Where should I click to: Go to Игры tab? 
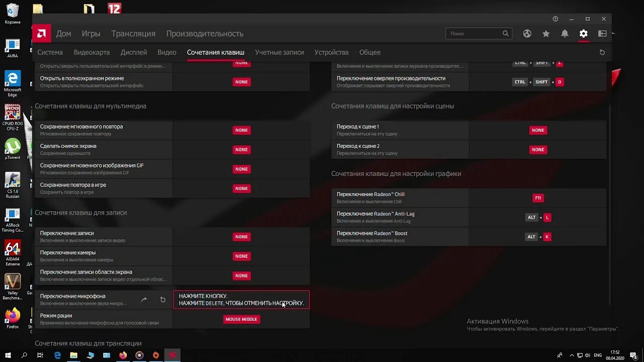tap(91, 34)
